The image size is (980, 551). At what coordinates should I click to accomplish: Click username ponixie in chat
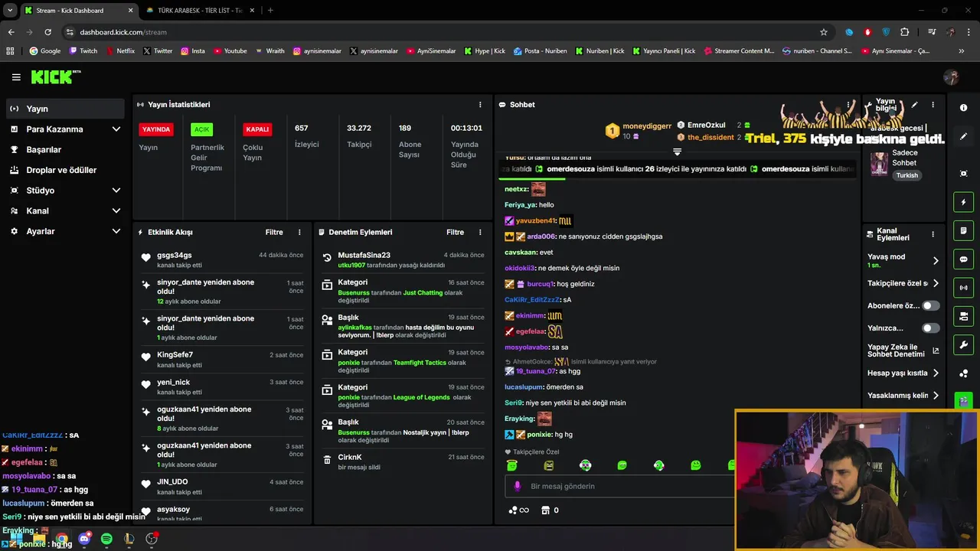[539, 435]
